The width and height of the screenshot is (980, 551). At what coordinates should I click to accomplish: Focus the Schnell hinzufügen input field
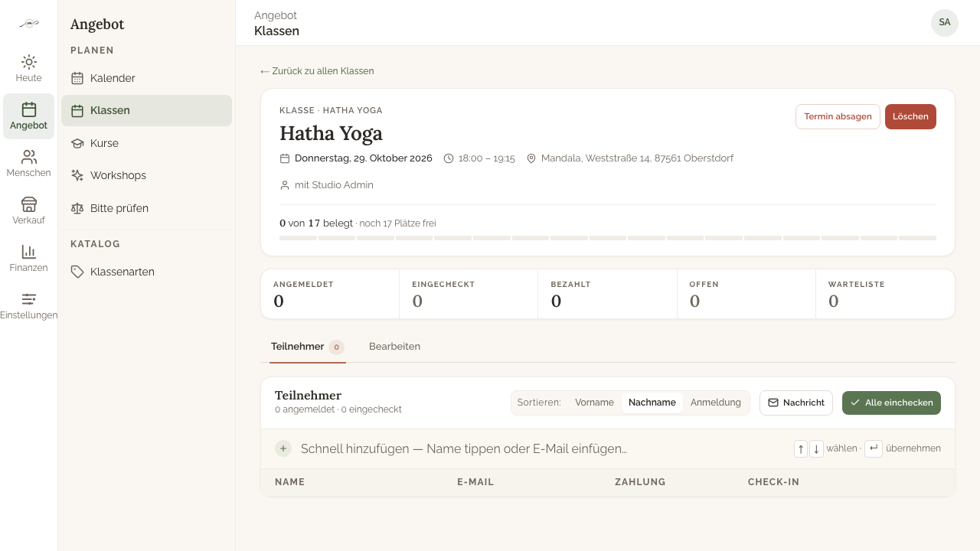(x=541, y=448)
